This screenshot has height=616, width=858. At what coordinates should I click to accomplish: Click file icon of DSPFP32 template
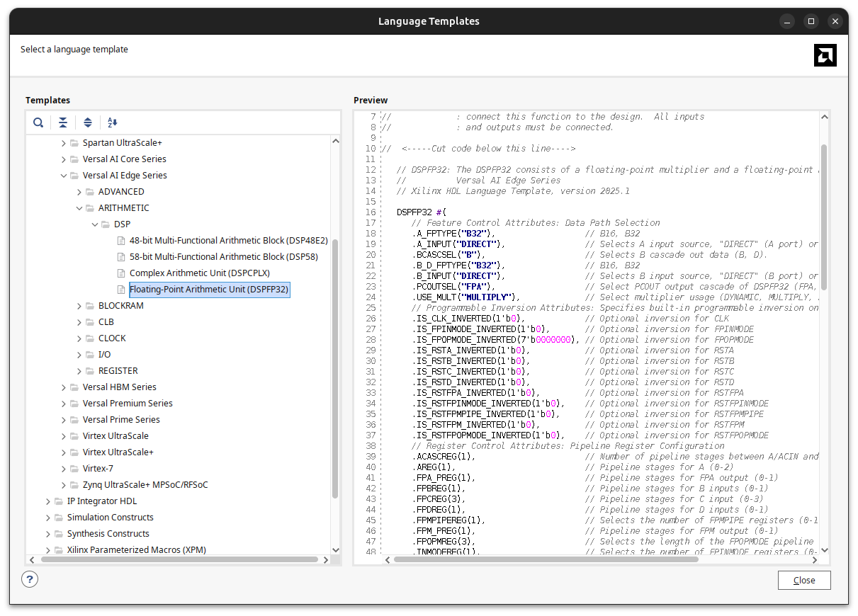pyautogui.click(x=121, y=290)
